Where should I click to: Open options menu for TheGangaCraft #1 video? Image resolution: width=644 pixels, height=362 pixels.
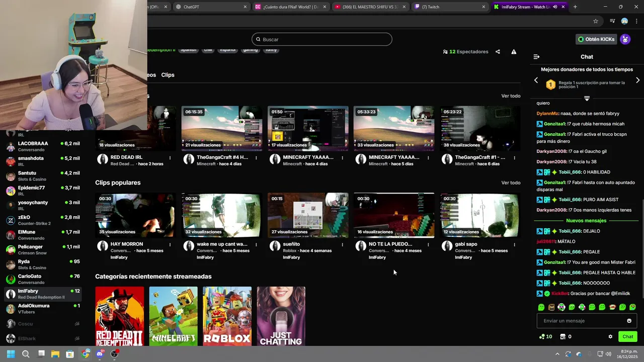click(x=514, y=158)
